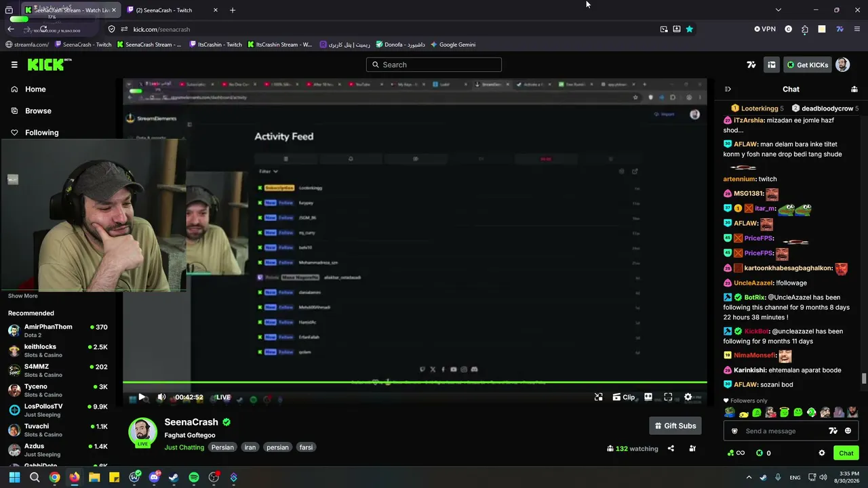Jump to LIVE in the player
Viewport: 868px width, 488px height.
pyautogui.click(x=223, y=397)
